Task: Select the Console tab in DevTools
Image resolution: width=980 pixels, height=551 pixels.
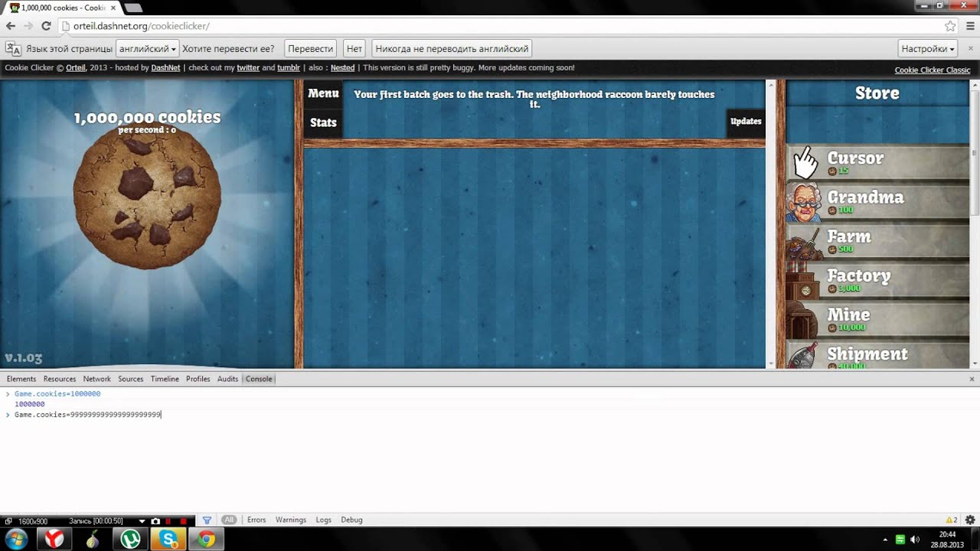Action: tap(259, 379)
